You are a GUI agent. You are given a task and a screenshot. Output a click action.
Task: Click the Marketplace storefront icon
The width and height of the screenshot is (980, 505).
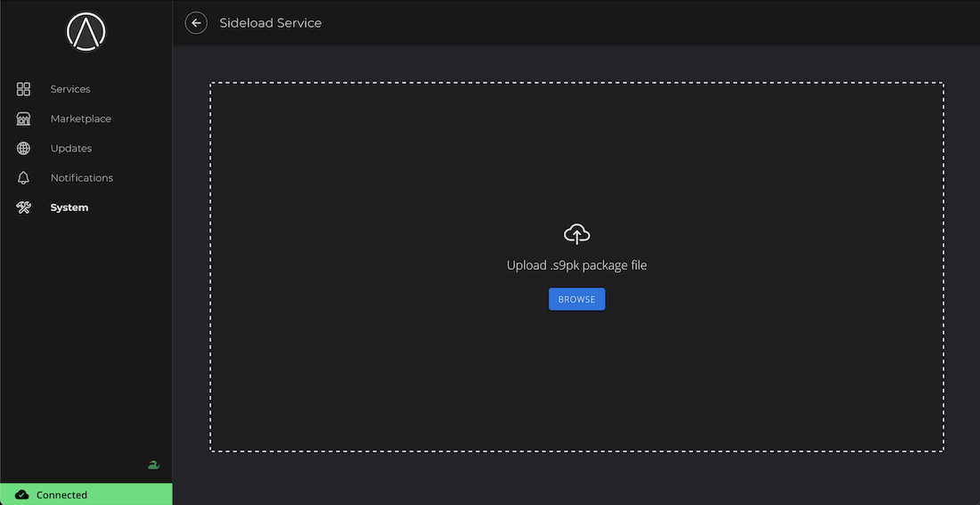coord(23,118)
